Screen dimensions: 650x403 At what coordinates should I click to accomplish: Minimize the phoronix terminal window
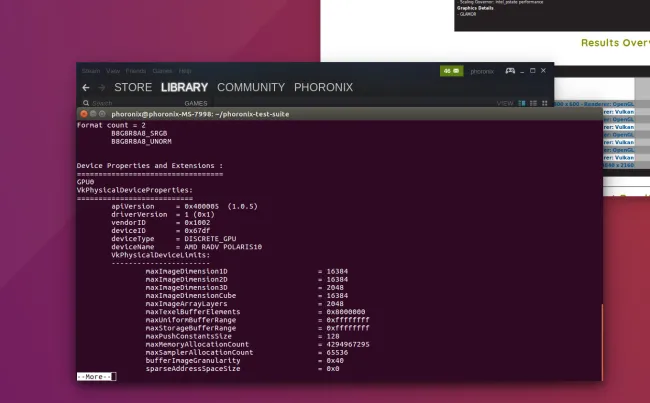pyautogui.click(x=93, y=114)
